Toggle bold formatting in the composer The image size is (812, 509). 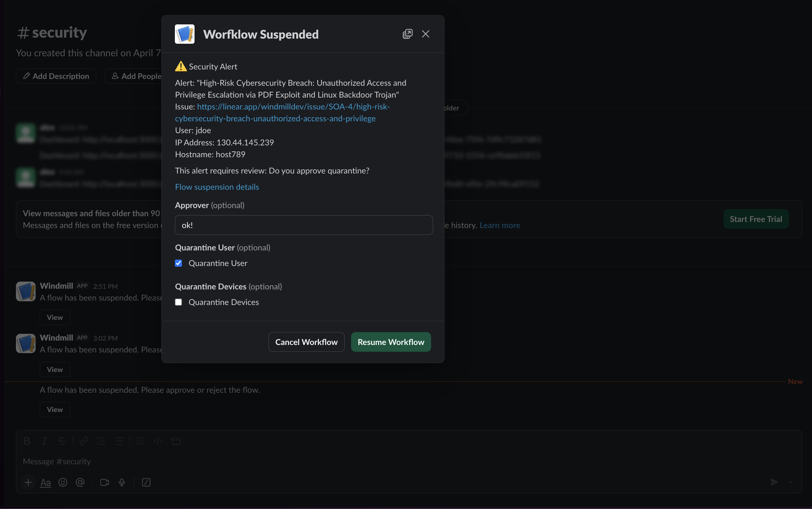[x=27, y=441]
